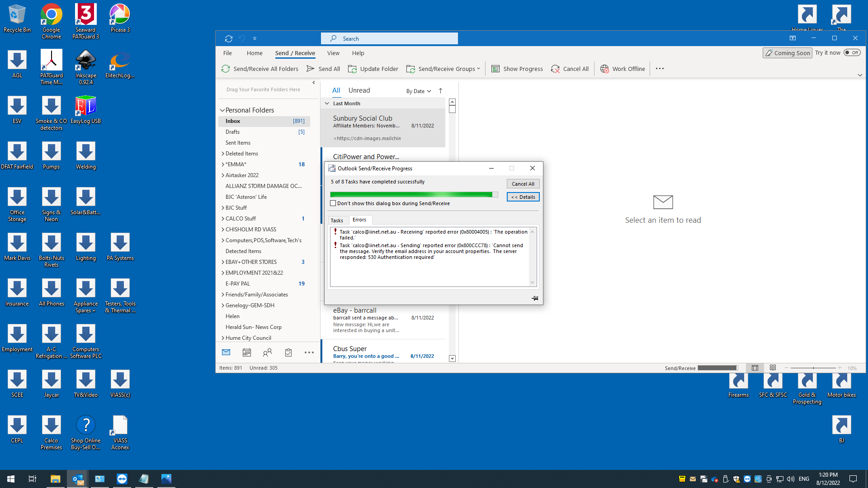Switch to the Tasks tab in dialog
The image size is (868, 488).
coord(337,221)
